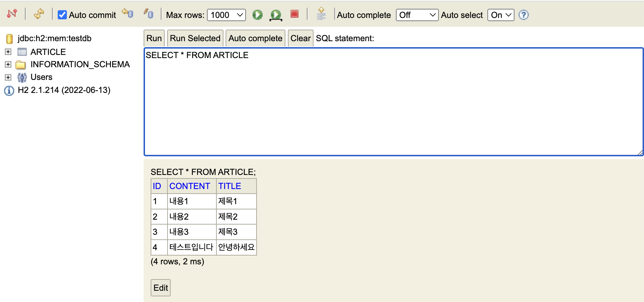Click the INFORMATION_SCHEMA folder icon

21,65
